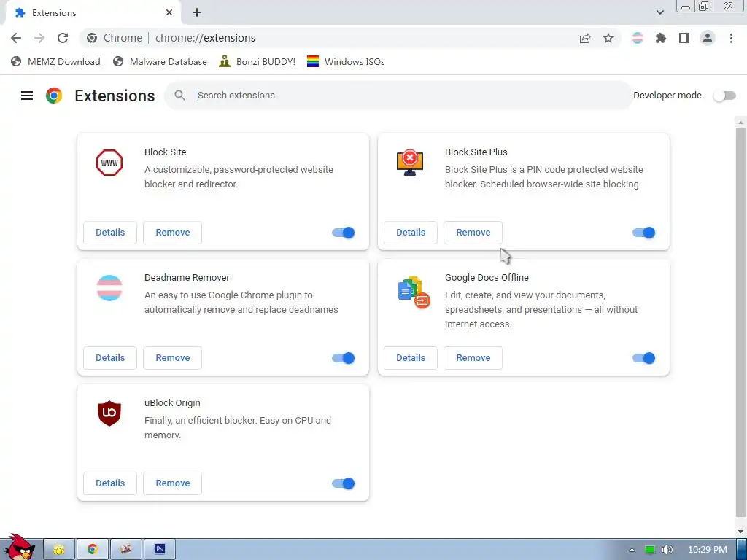Viewport: 747px width, 560px height.
Task: Click the Chrome logo beside Extensions title
Action: (x=54, y=96)
